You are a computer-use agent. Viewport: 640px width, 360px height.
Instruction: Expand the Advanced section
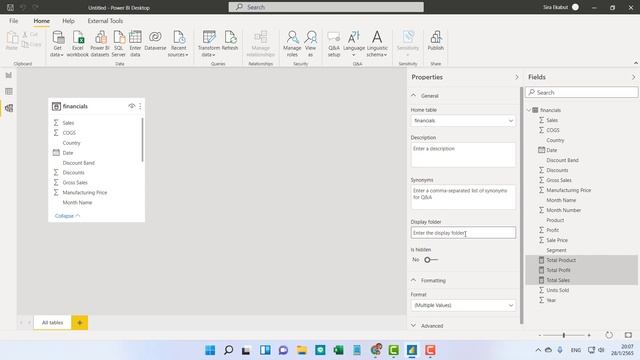click(413, 326)
